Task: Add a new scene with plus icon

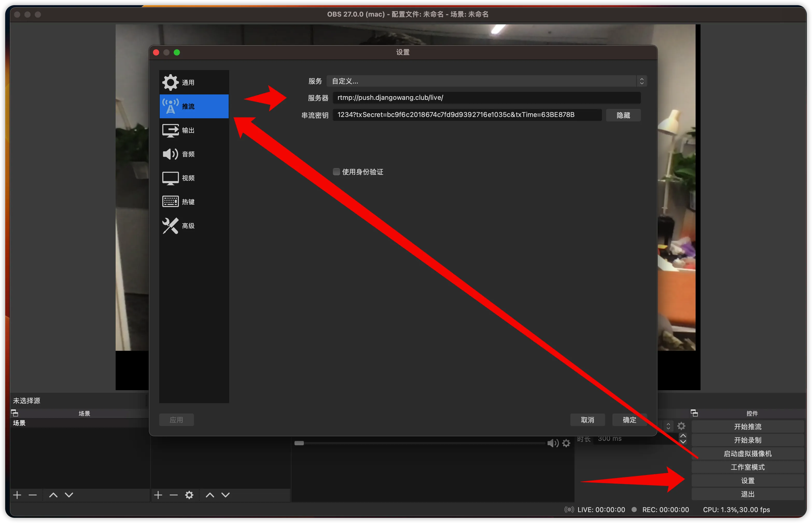Action: (x=17, y=495)
